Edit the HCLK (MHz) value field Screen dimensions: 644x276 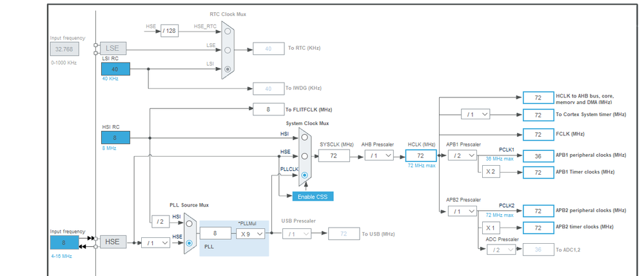(420, 155)
